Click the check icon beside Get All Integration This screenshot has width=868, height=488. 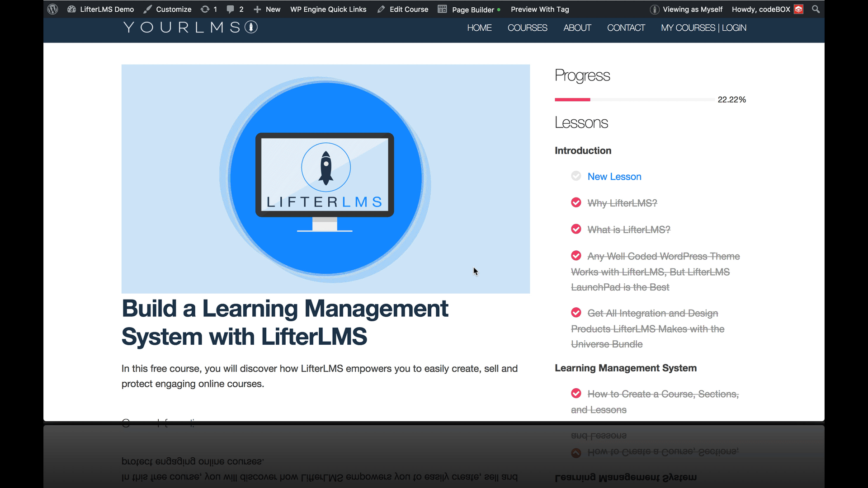[576, 313]
